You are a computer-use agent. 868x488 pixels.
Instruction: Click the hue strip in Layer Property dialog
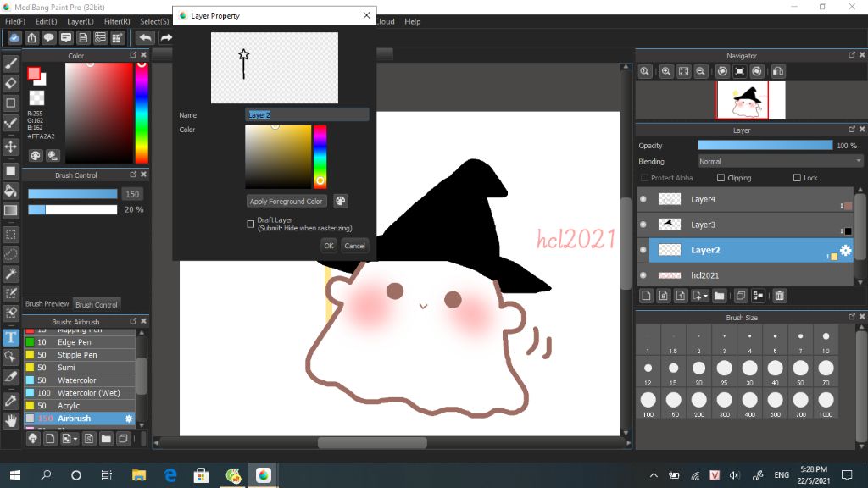[x=320, y=157]
